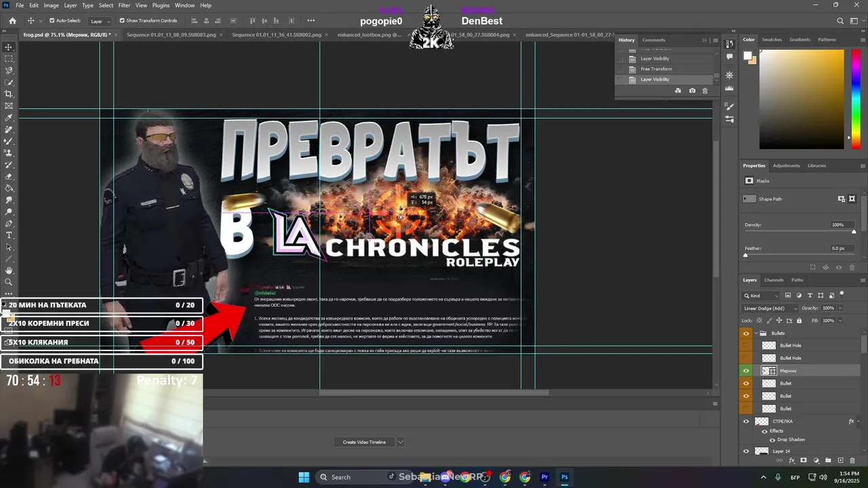Collapse the СТРЕЛКА layer effects

(857, 422)
